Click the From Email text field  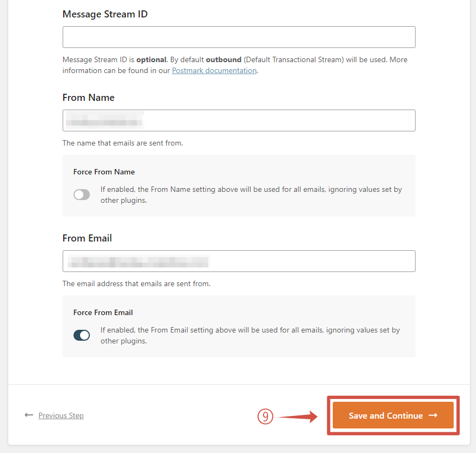coord(239,261)
